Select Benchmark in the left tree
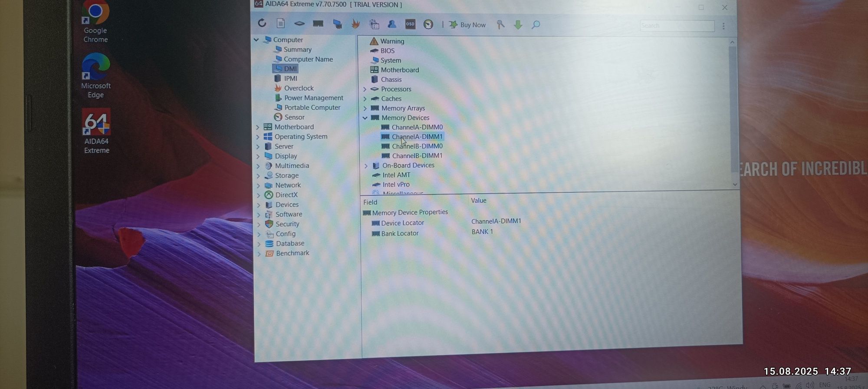This screenshot has width=868, height=389. [x=293, y=253]
